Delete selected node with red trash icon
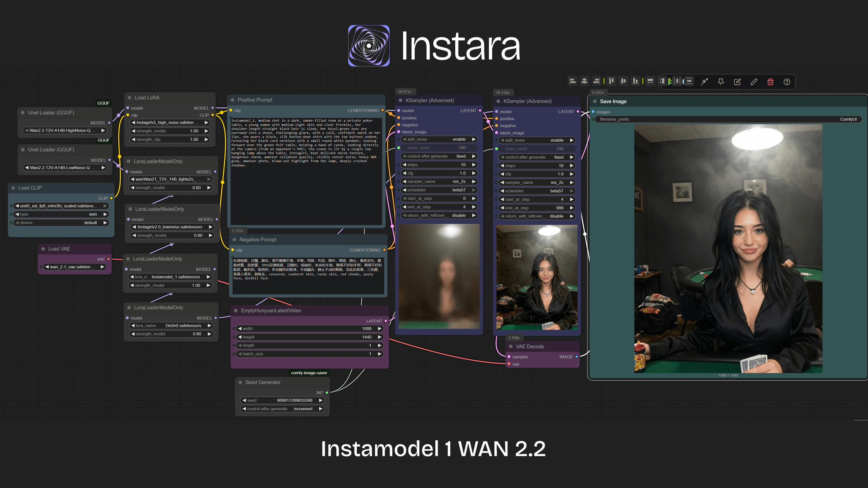This screenshot has width=868, height=488. 770,82
